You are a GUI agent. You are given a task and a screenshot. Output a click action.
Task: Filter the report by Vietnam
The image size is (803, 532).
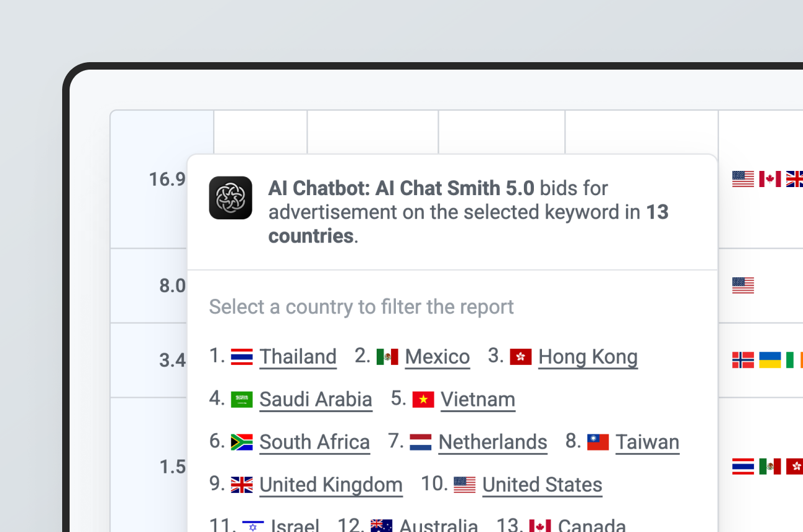tap(477, 400)
